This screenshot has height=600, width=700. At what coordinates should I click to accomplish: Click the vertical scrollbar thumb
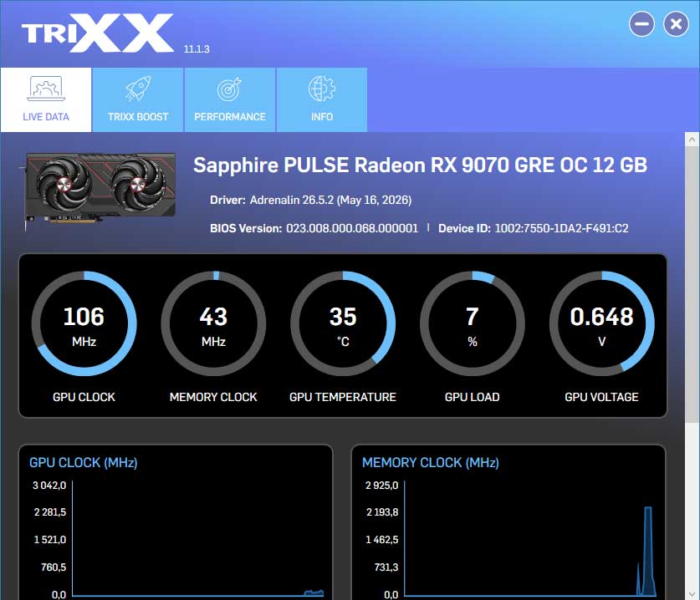(x=692, y=284)
